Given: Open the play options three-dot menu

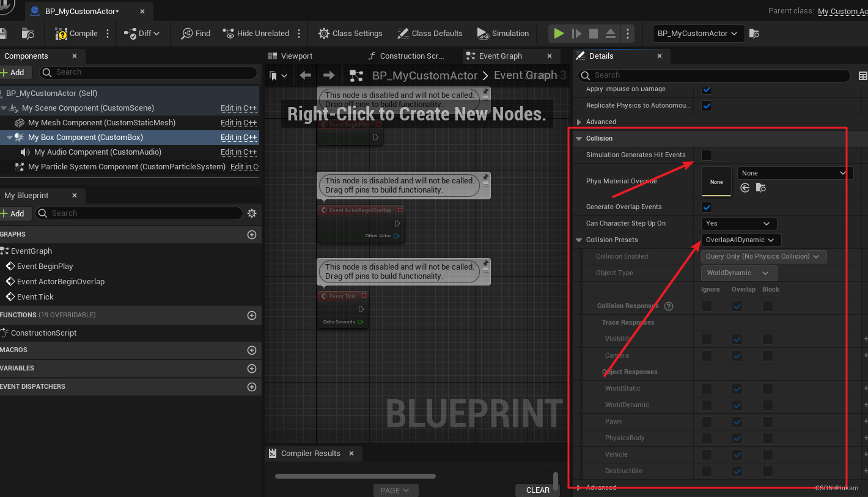Looking at the screenshot, I should 628,34.
